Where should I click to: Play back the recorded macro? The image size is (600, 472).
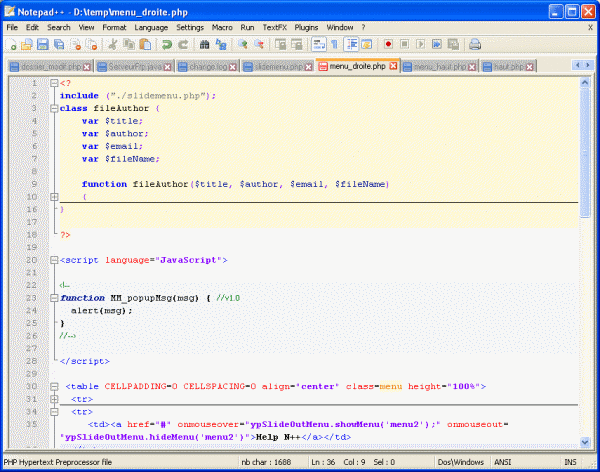421,44
